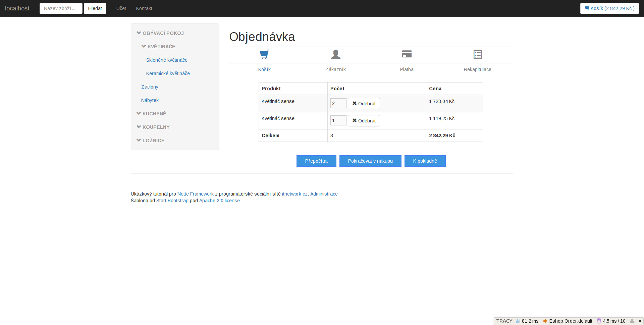Open the Tracy execution time panel
The width and height of the screenshot is (644, 325).
pos(527,321)
